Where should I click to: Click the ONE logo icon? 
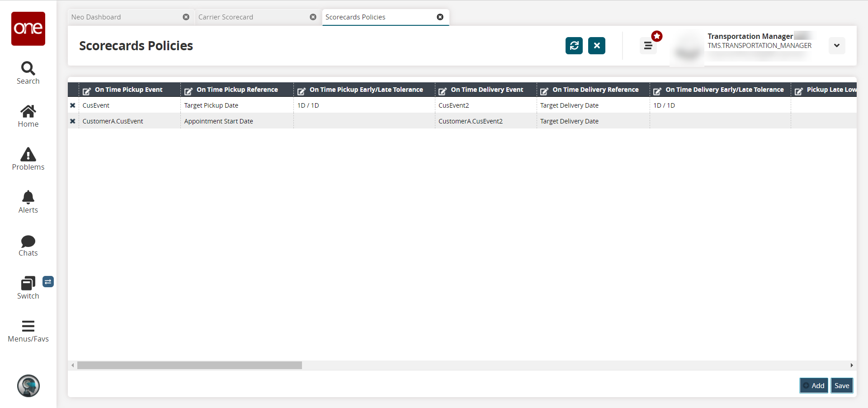point(28,28)
